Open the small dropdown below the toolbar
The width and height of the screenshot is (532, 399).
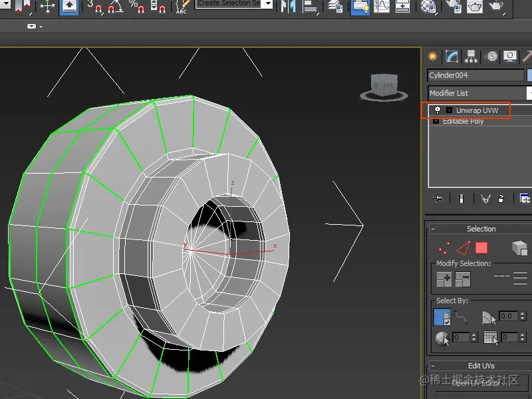(x=35, y=27)
